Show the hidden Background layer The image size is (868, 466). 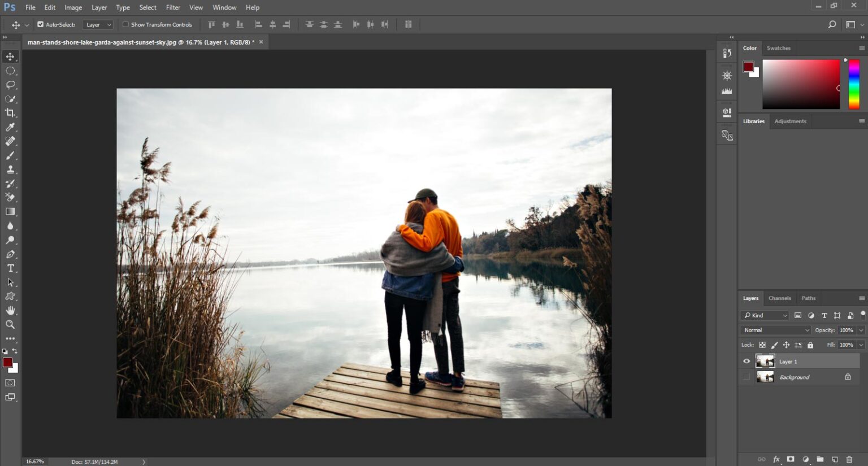(747, 377)
